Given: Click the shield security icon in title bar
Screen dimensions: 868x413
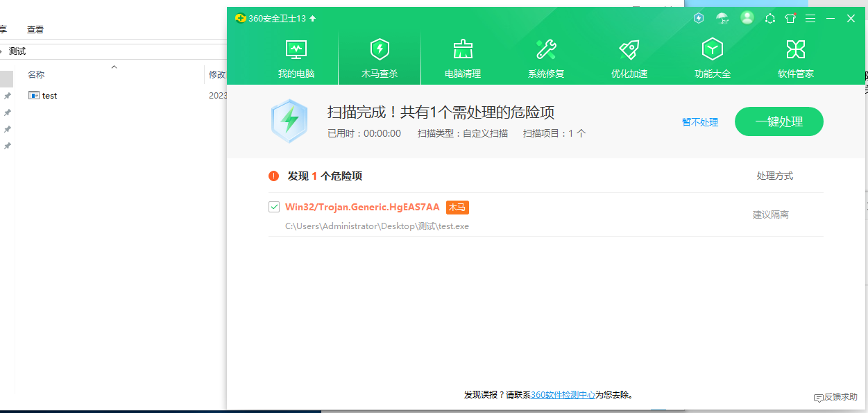Looking at the screenshot, I should point(698,18).
